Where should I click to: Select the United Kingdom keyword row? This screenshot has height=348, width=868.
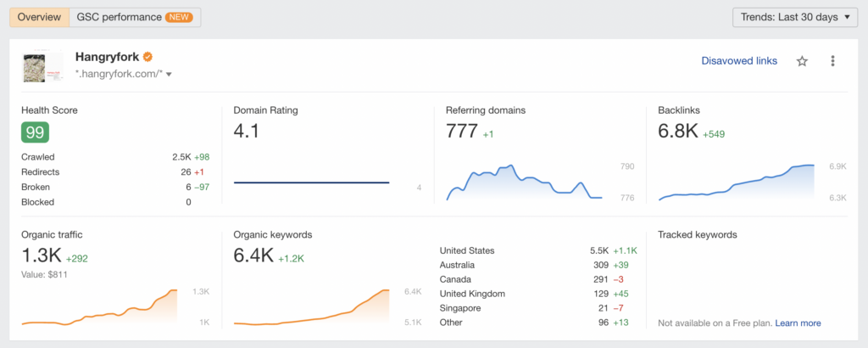coord(538,294)
